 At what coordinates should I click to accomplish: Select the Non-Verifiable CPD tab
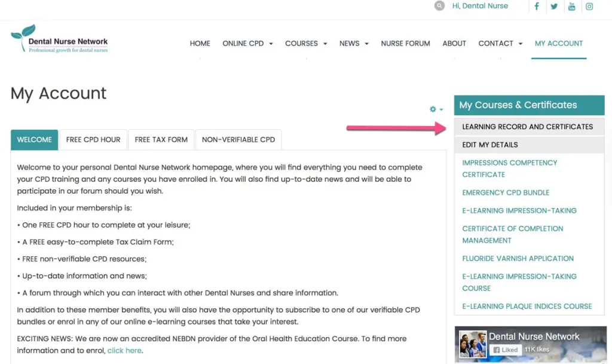(238, 140)
